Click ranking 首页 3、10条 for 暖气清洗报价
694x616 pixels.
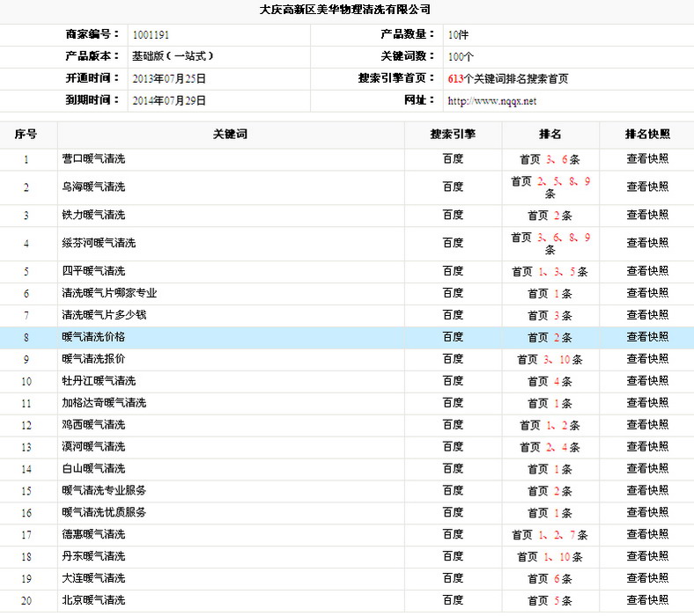pos(550,360)
